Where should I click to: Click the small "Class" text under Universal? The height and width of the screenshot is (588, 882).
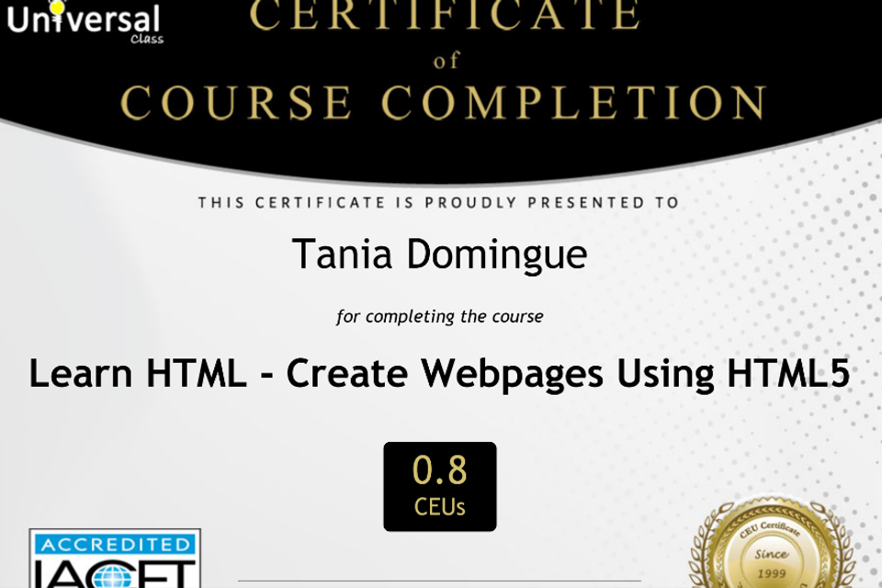[x=146, y=40]
